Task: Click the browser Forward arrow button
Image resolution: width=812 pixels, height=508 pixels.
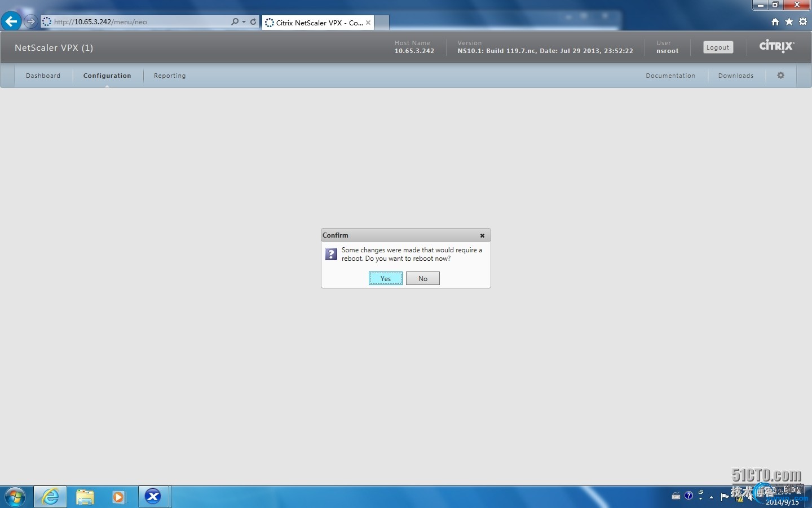Action: coord(30,22)
